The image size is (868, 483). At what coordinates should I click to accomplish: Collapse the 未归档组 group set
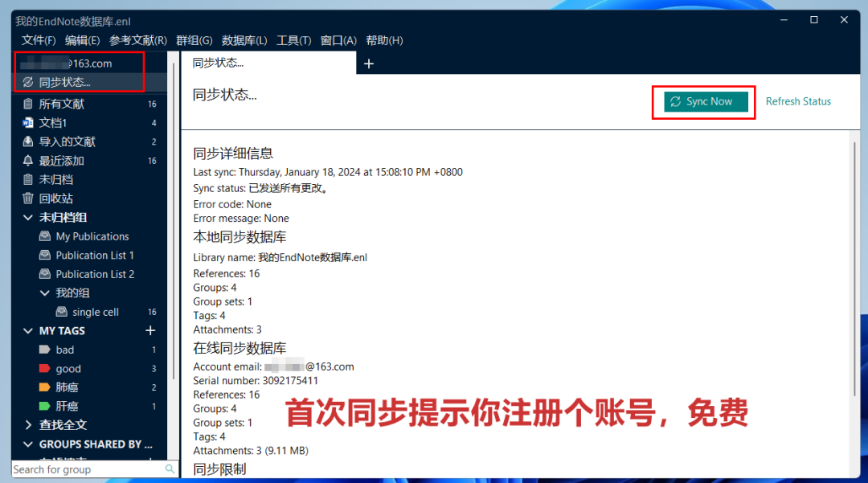27,218
